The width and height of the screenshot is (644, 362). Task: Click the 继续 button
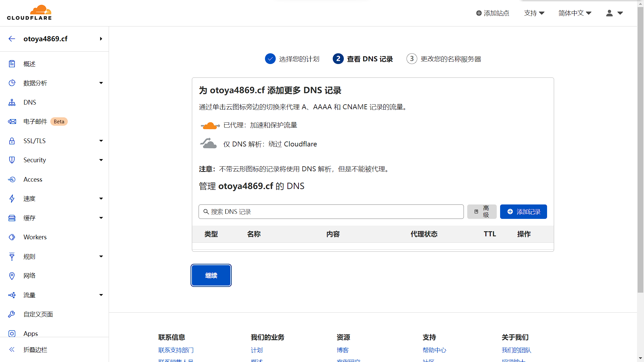(211, 276)
